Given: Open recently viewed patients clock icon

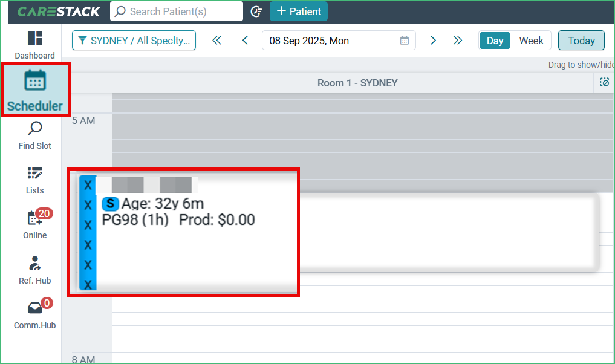Looking at the screenshot, I should pyautogui.click(x=256, y=11).
